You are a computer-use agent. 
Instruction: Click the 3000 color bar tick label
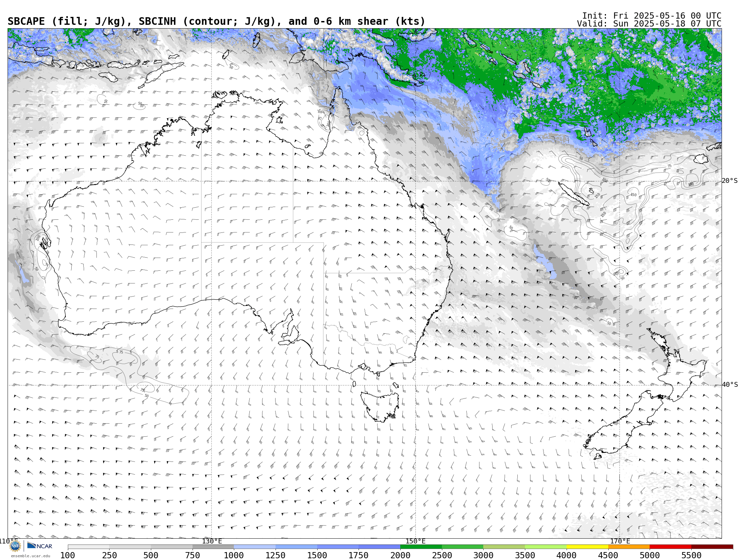click(x=483, y=555)
